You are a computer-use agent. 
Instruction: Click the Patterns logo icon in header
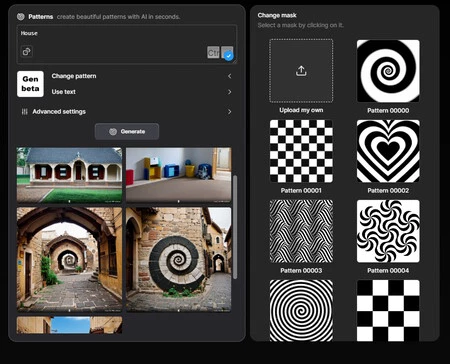click(x=21, y=16)
